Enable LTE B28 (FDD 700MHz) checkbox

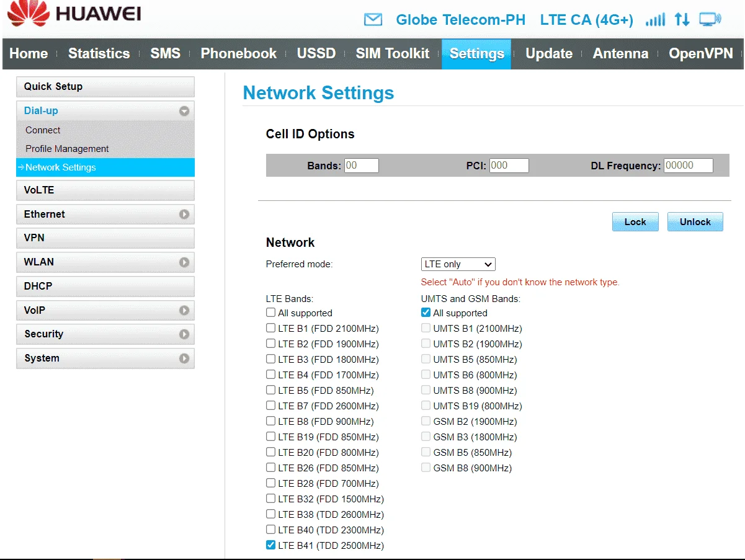click(x=270, y=483)
